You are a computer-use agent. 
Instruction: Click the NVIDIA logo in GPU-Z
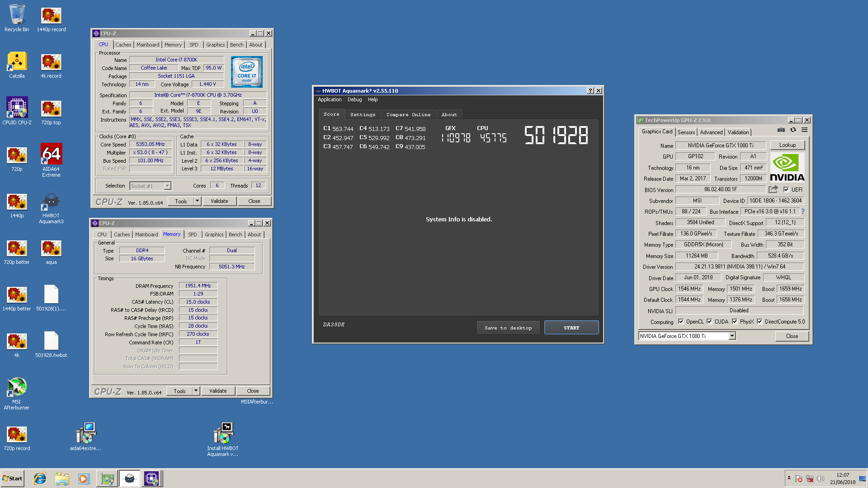[787, 168]
